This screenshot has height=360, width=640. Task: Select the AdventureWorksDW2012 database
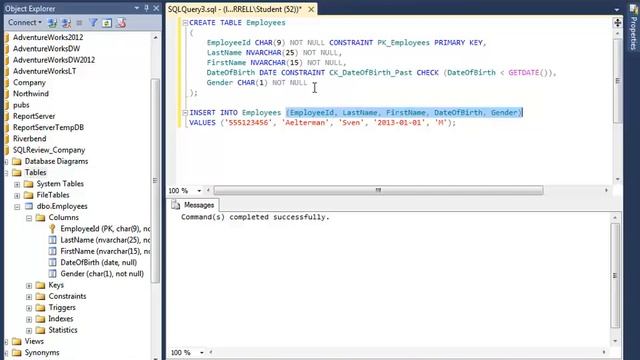[x=54, y=60]
